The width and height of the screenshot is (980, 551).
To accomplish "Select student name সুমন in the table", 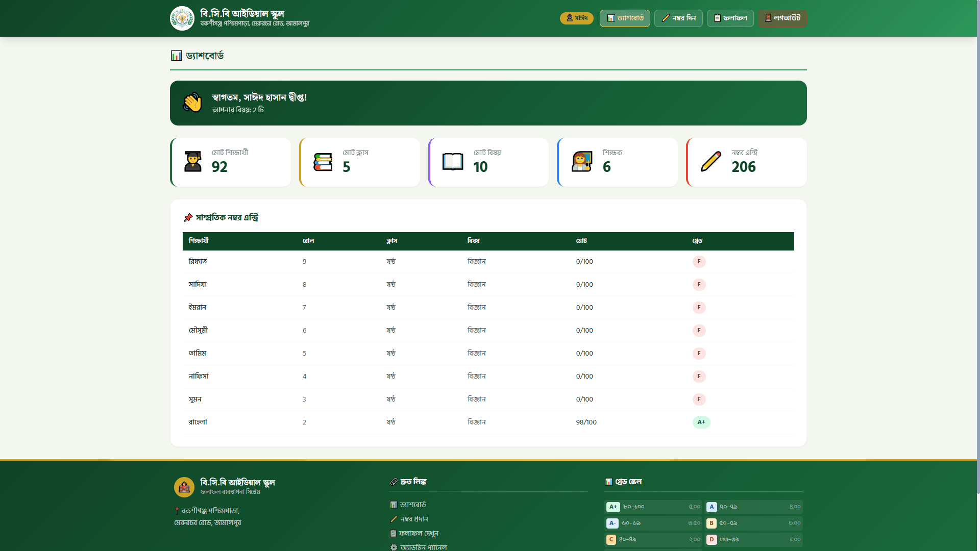I will (x=195, y=399).
